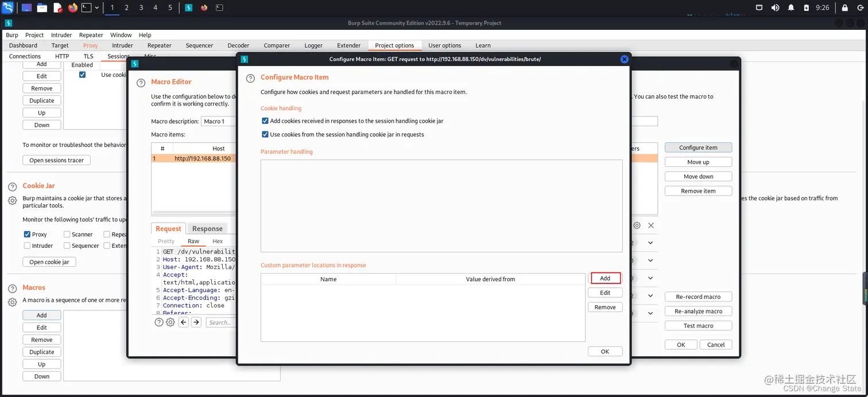Image resolution: width=868 pixels, height=397 pixels.
Task: Open the notifications bell icon
Action: tap(791, 7)
